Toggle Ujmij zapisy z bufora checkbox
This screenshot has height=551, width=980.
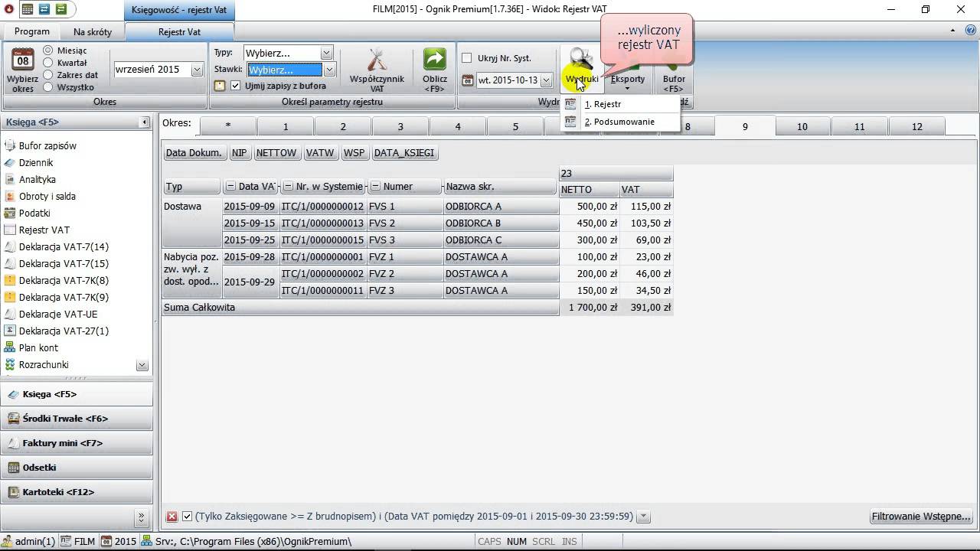point(236,86)
